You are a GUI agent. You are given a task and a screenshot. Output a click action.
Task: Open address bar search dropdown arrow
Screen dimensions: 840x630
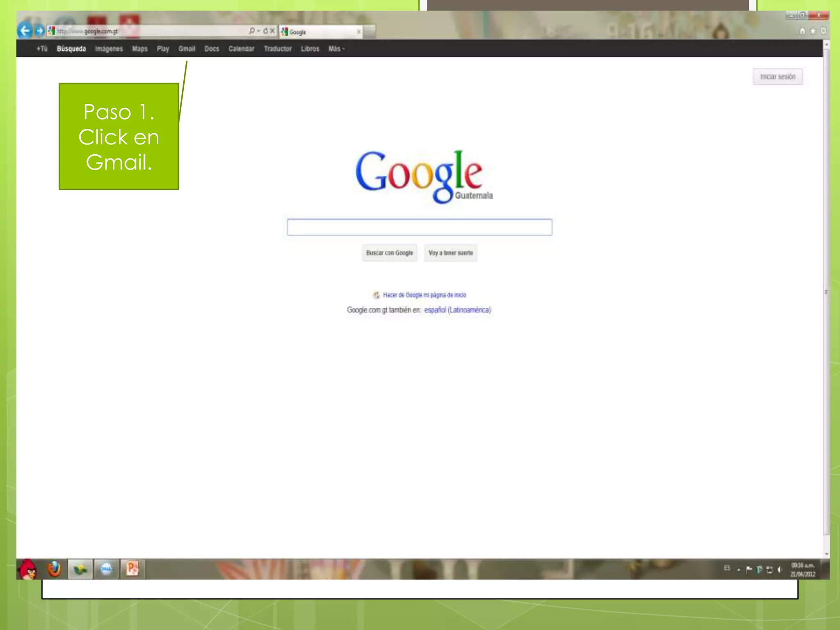pos(258,31)
